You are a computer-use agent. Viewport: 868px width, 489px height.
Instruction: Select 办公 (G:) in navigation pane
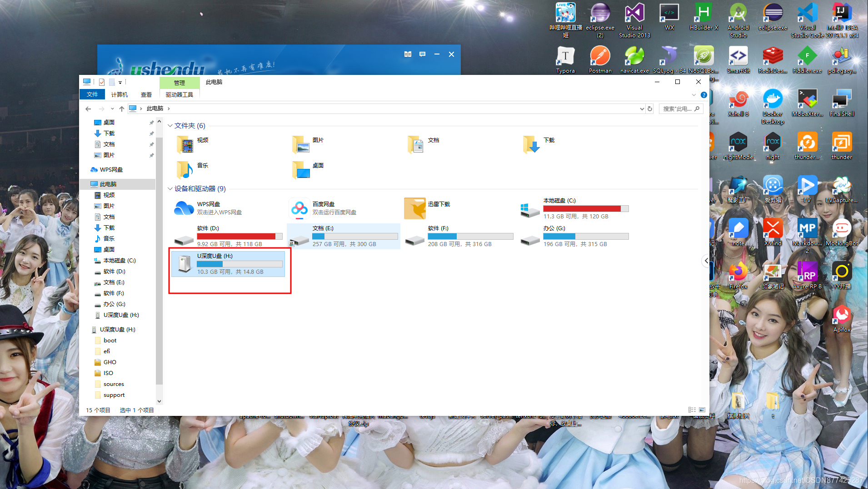pos(114,304)
